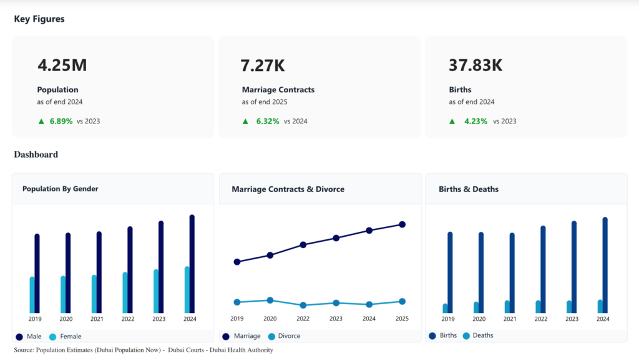Hide the Deaths series via legend label
This screenshot has width=639, height=364.
(482, 335)
